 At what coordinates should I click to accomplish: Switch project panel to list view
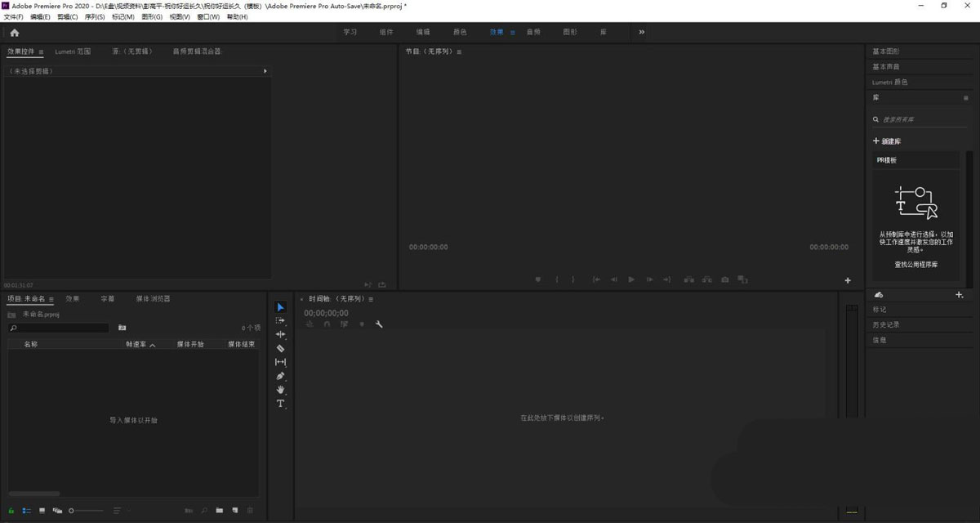pos(26,511)
